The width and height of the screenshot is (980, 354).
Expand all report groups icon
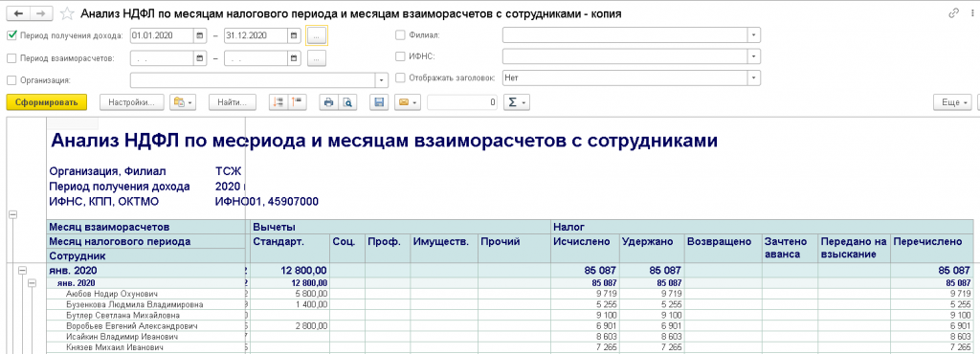tap(278, 102)
